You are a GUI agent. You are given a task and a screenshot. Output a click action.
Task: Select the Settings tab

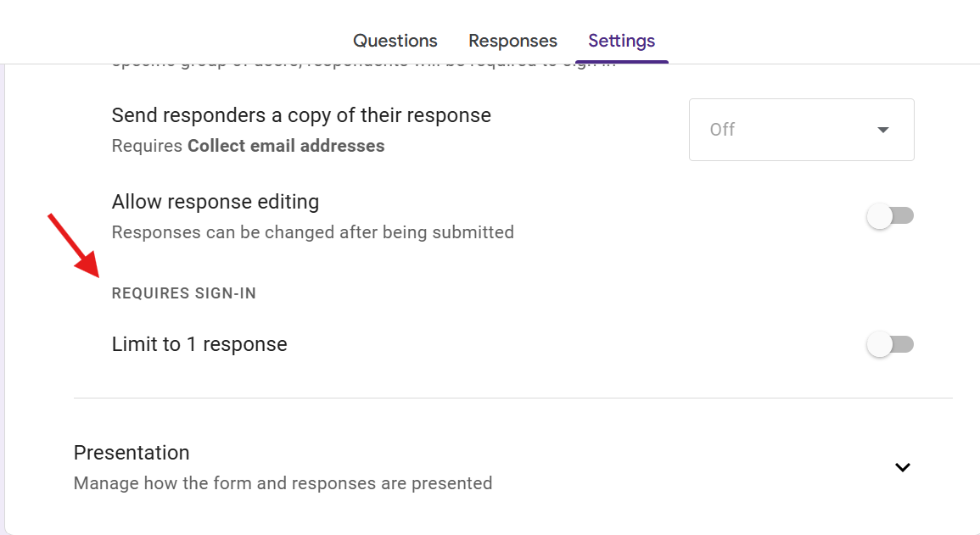pyautogui.click(x=621, y=41)
